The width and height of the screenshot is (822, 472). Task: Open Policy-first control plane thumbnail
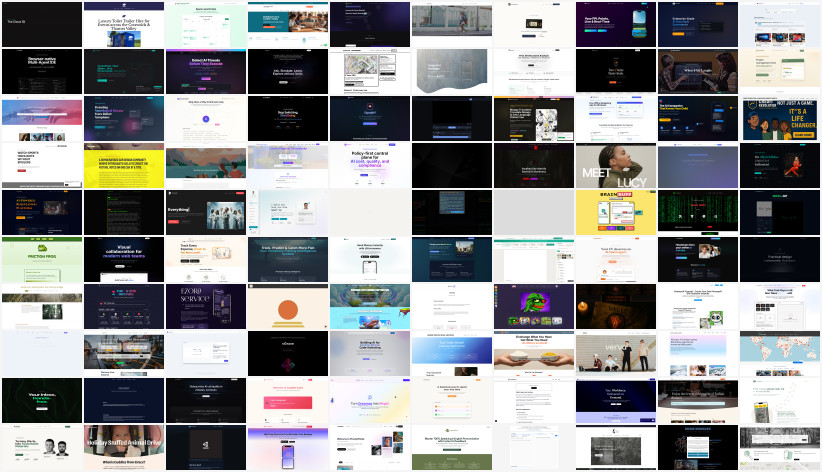pos(370,166)
